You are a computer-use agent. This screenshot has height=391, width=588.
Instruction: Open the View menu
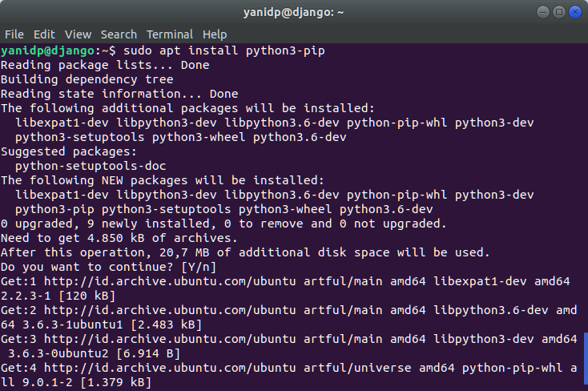pos(78,34)
